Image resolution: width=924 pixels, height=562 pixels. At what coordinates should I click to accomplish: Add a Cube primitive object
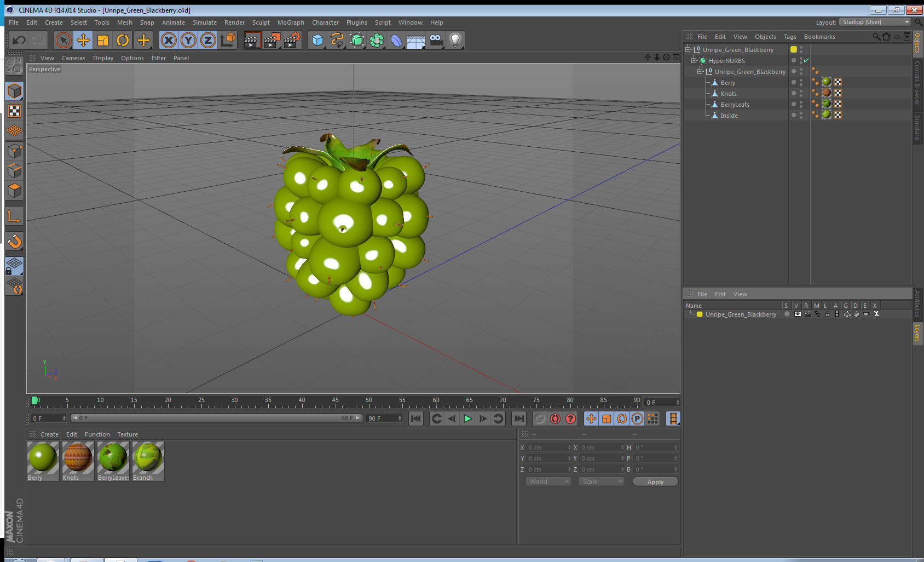pyautogui.click(x=317, y=40)
